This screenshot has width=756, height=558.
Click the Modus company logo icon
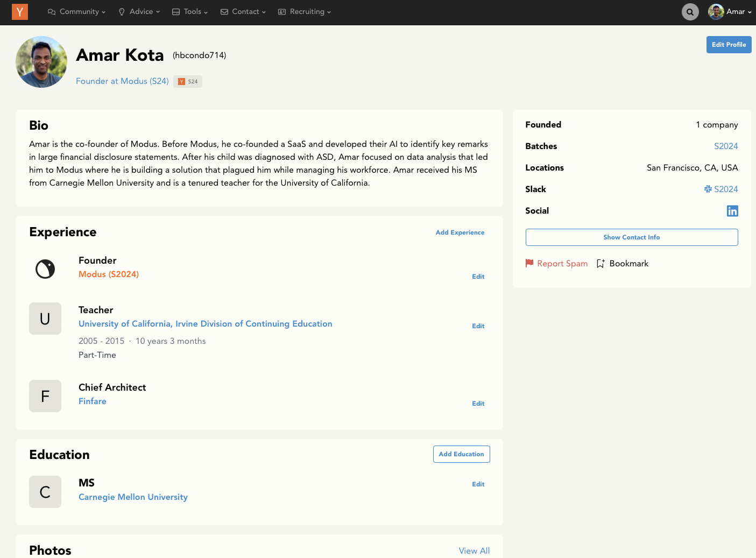45,269
